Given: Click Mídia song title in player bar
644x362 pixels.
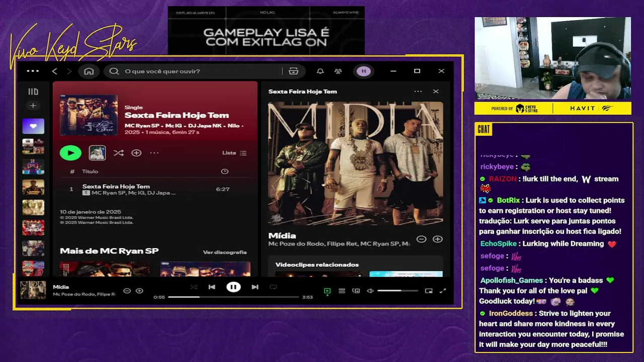Looking at the screenshot, I should [61, 287].
